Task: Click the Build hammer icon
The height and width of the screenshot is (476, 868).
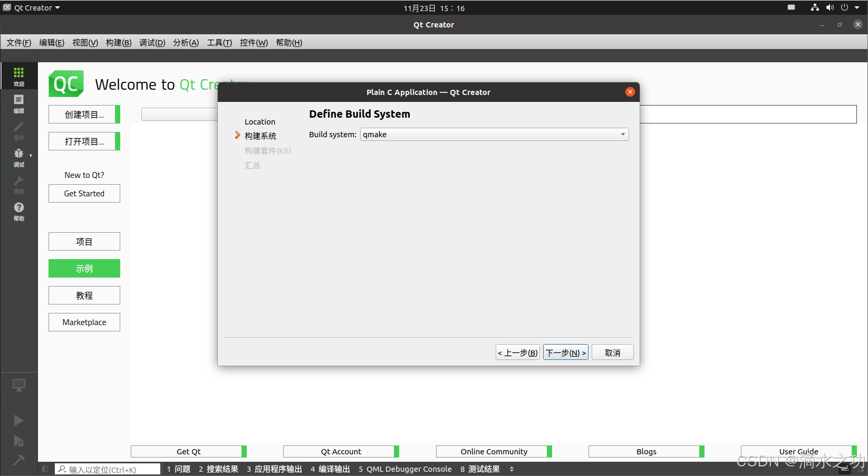Action: (18, 460)
